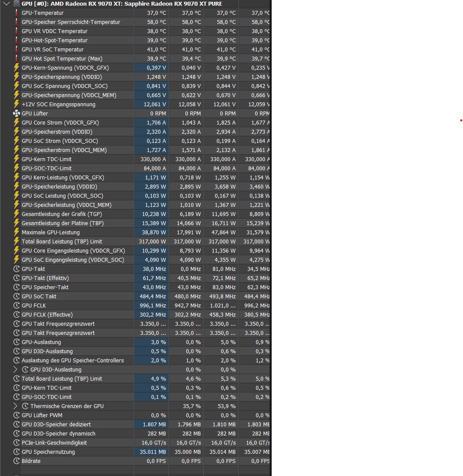Select the 6,189 W TGP value
Viewport: 463px width, 476px height.
pyautogui.click(x=190, y=214)
